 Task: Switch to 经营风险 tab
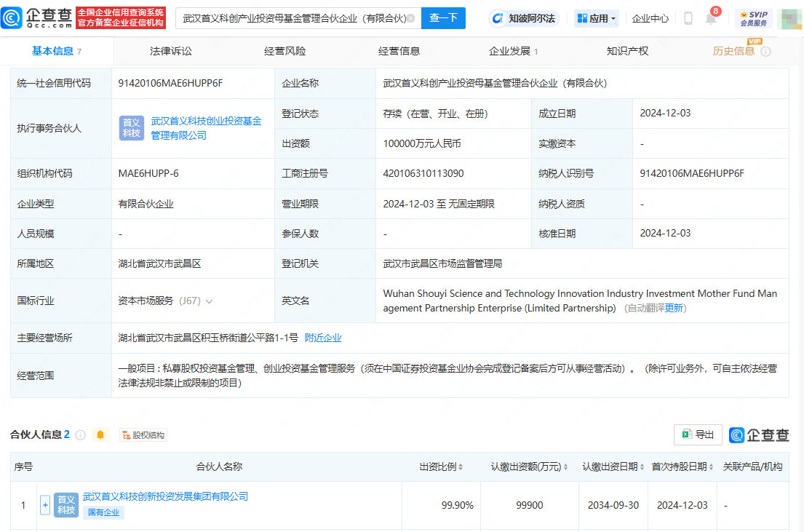(x=285, y=51)
